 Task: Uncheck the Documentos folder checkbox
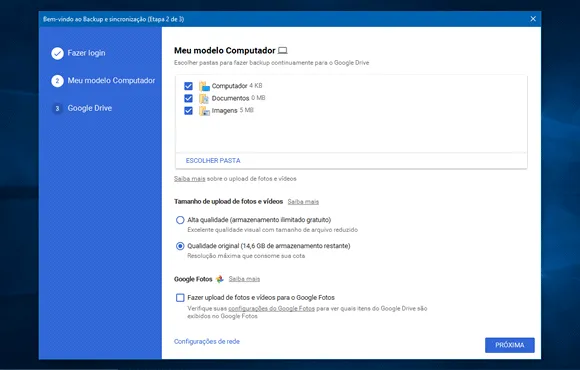coord(188,98)
